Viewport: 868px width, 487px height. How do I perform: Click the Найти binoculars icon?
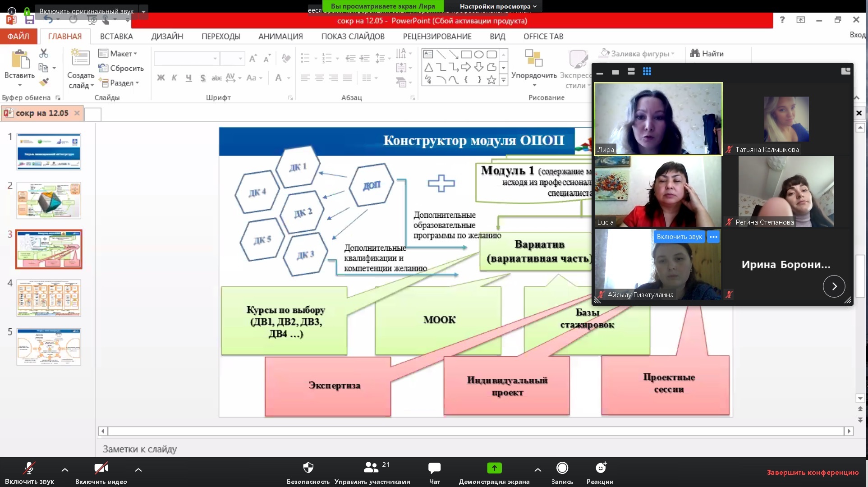tap(695, 53)
